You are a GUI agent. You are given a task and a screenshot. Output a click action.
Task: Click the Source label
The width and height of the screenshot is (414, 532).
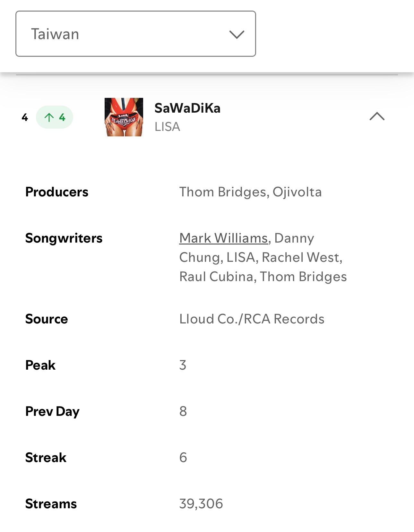pos(47,319)
